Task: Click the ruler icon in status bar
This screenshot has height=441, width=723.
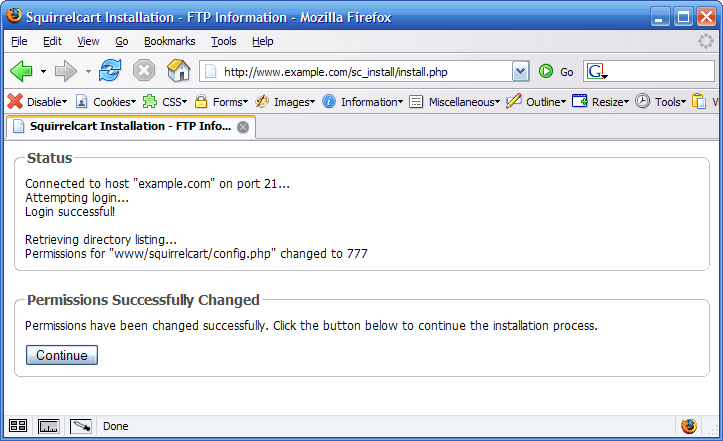Action: point(49,426)
